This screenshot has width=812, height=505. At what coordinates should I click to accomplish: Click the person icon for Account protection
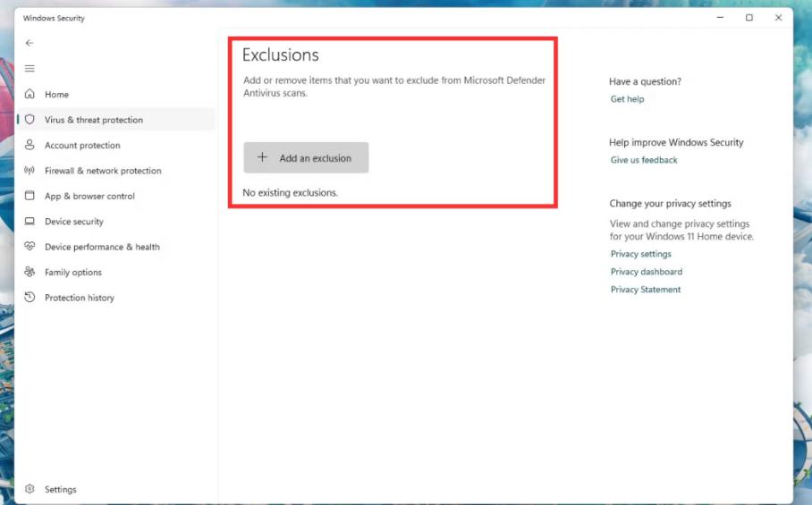[x=30, y=145]
